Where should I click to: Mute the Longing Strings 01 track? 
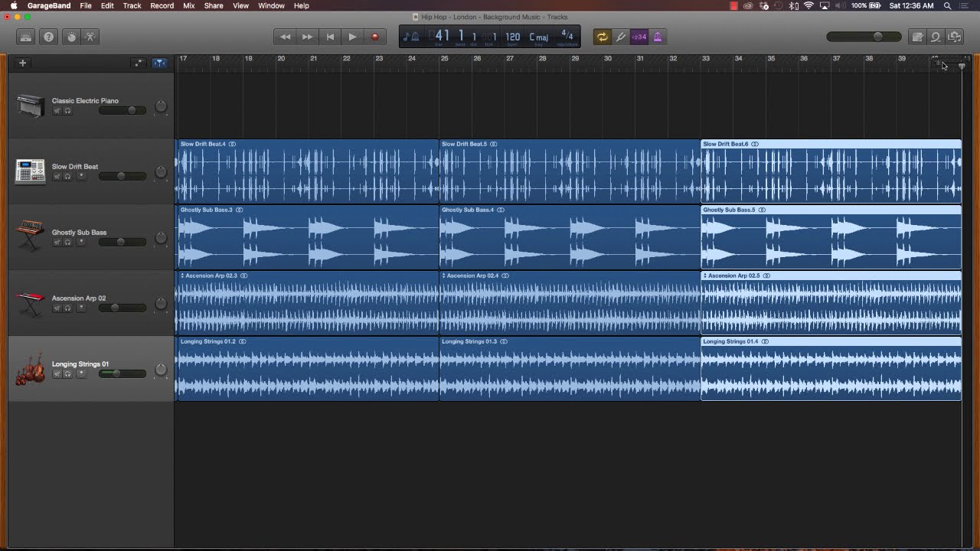57,374
